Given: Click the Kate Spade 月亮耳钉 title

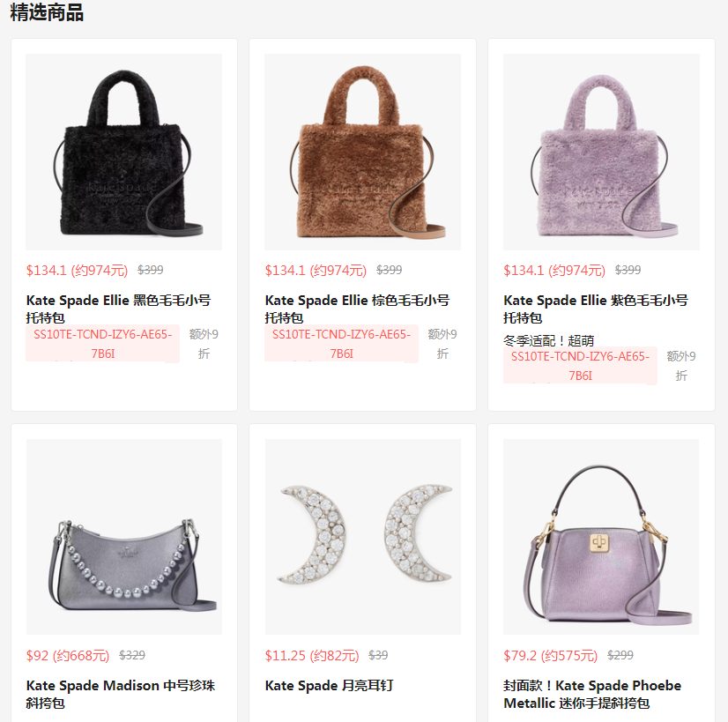Looking at the screenshot, I should [x=329, y=686].
